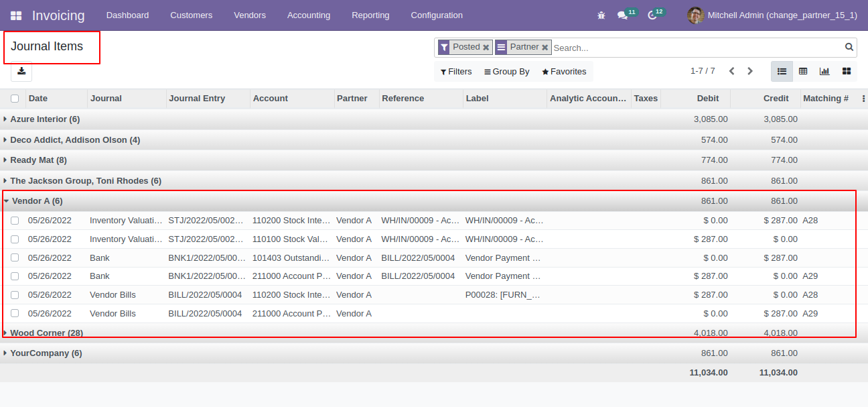The height and width of the screenshot is (407, 868).
Task: Open the Vendors menu
Action: click(x=250, y=15)
